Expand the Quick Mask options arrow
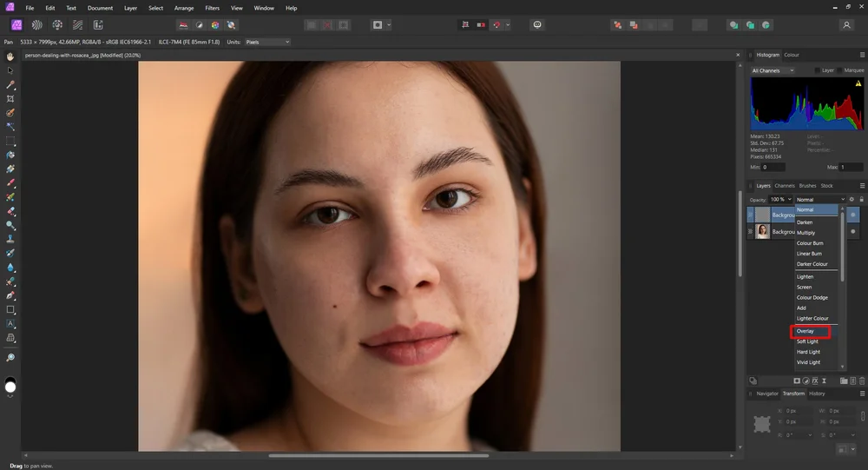The height and width of the screenshot is (470, 868). (x=389, y=25)
